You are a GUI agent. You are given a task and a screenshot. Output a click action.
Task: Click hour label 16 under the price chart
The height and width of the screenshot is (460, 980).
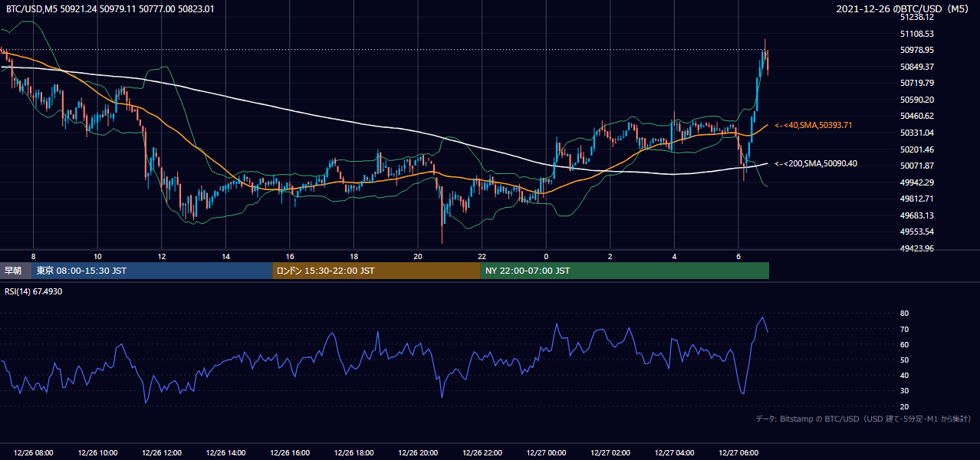[290, 256]
